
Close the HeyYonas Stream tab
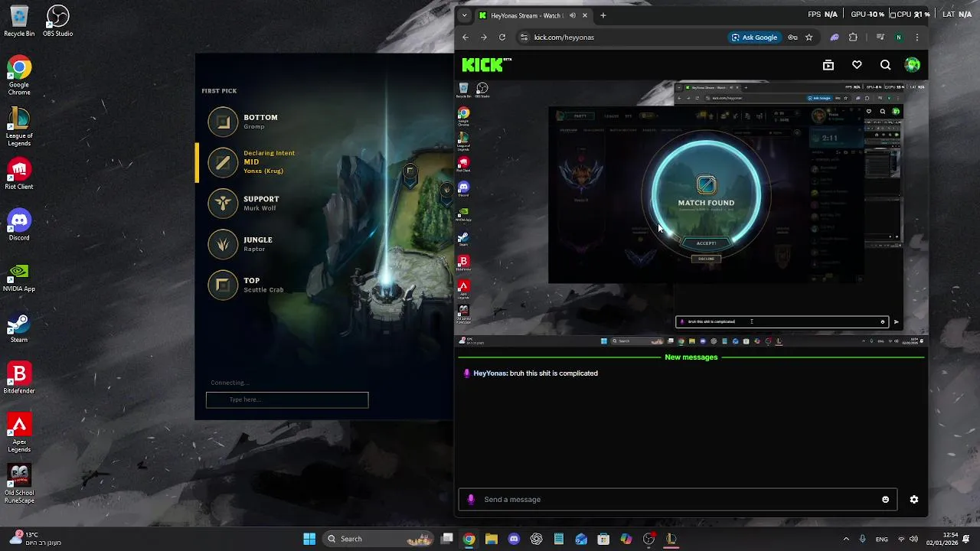(585, 15)
